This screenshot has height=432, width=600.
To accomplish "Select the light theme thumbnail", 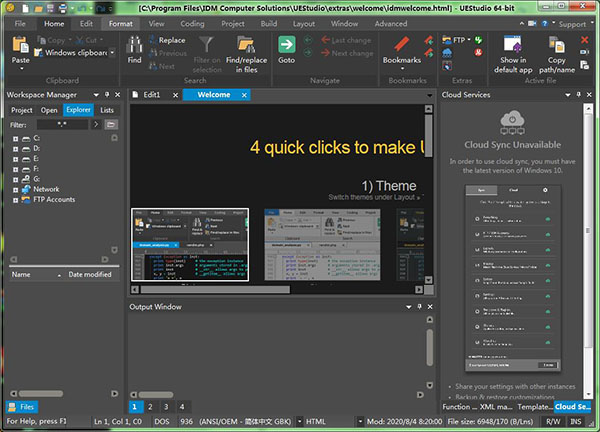I will coord(322,245).
